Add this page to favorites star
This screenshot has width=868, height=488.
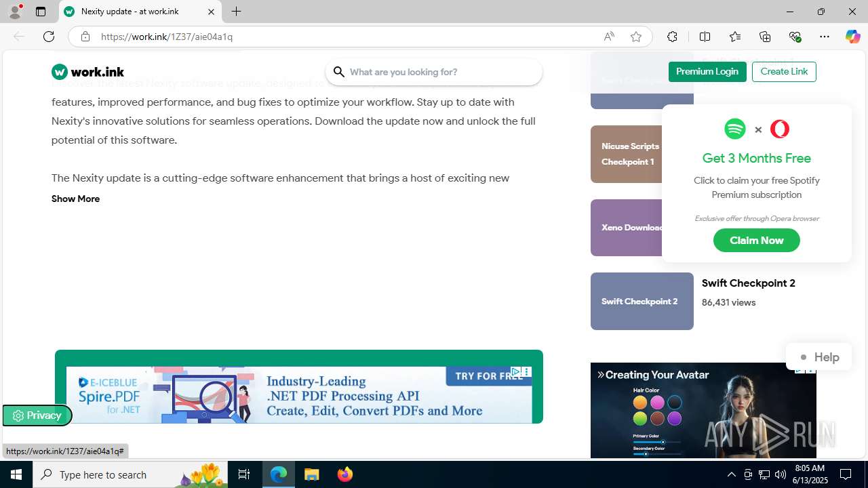click(x=636, y=37)
